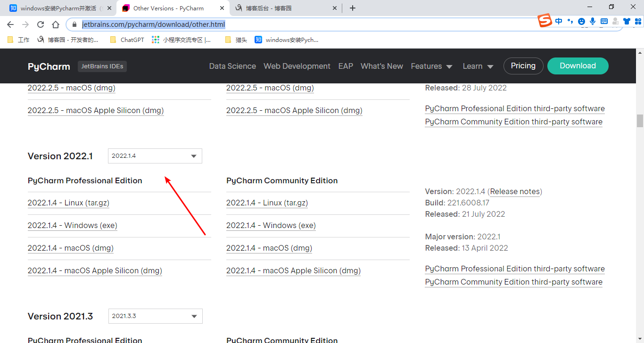Viewport: 644px width, 343px height.
Task: Click the Pricing button
Action: (x=523, y=66)
